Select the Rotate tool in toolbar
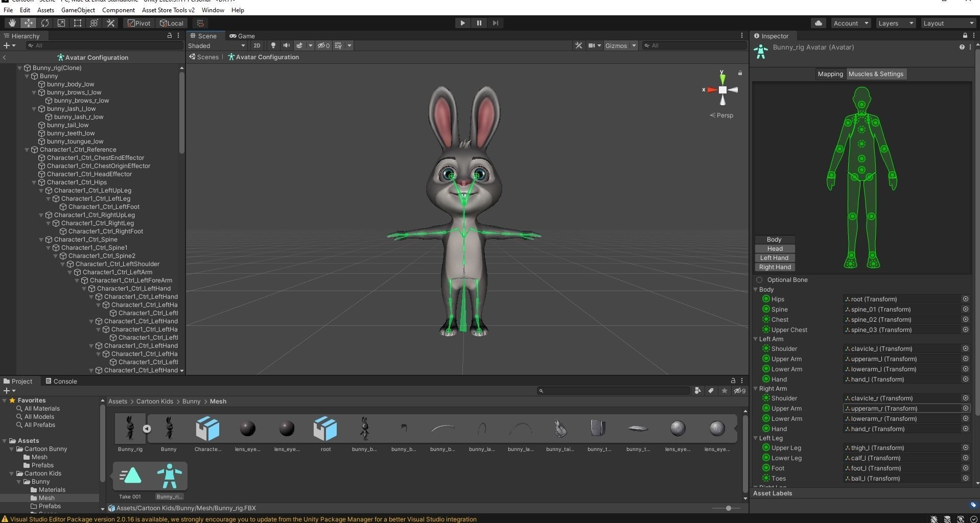This screenshot has width=980, height=523. (x=45, y=23)
